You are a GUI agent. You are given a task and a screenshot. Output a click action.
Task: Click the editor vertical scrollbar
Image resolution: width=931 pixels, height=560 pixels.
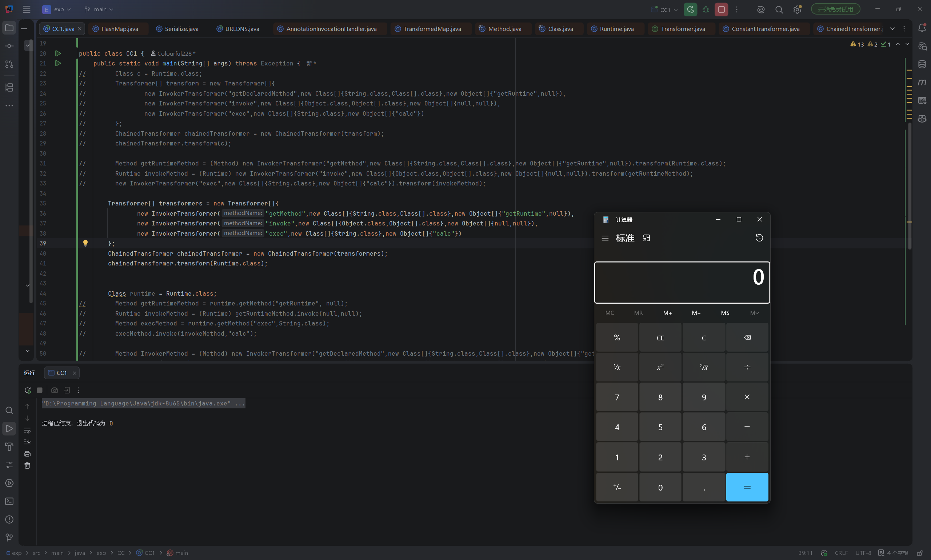tap(909, 186)
